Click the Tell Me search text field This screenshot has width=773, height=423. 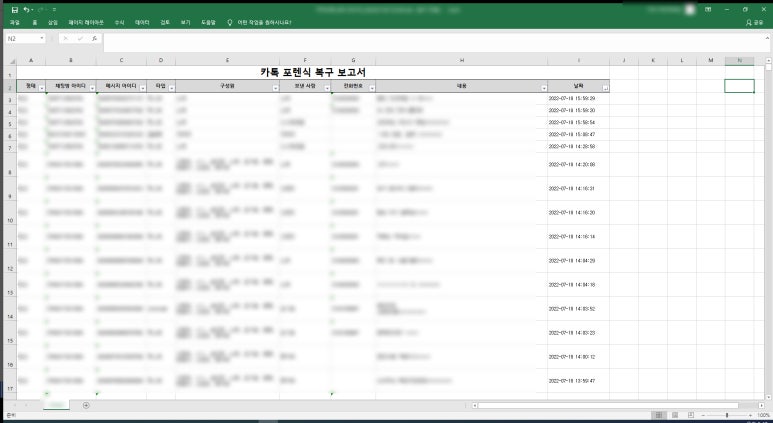coord(264,23)
